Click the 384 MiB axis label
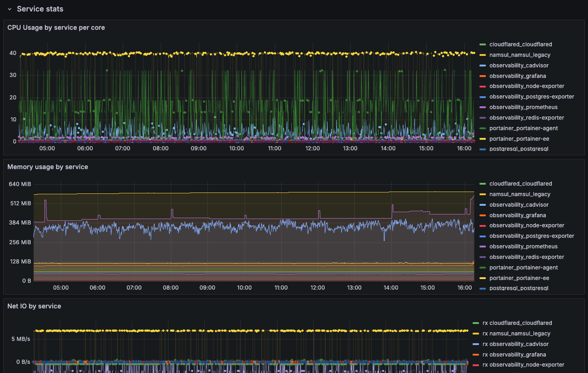This screenshot has height=373, width=588. (x=20, y=223)
